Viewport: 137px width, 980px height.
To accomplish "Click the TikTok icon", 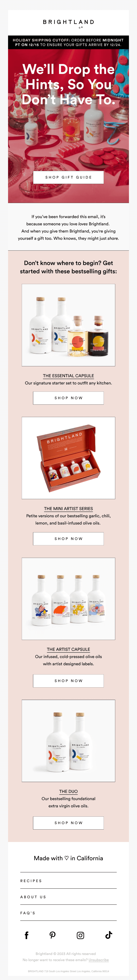I will (x=109, y=935).
